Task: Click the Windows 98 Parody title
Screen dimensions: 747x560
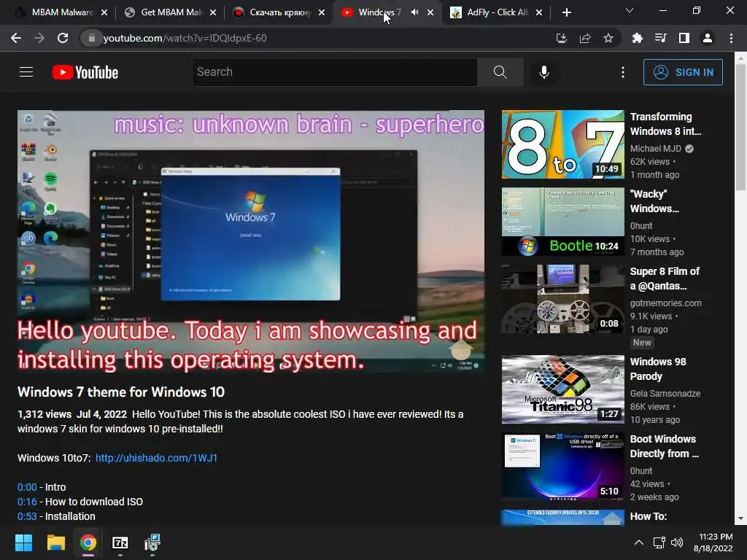Action: (x=658, y=368)
